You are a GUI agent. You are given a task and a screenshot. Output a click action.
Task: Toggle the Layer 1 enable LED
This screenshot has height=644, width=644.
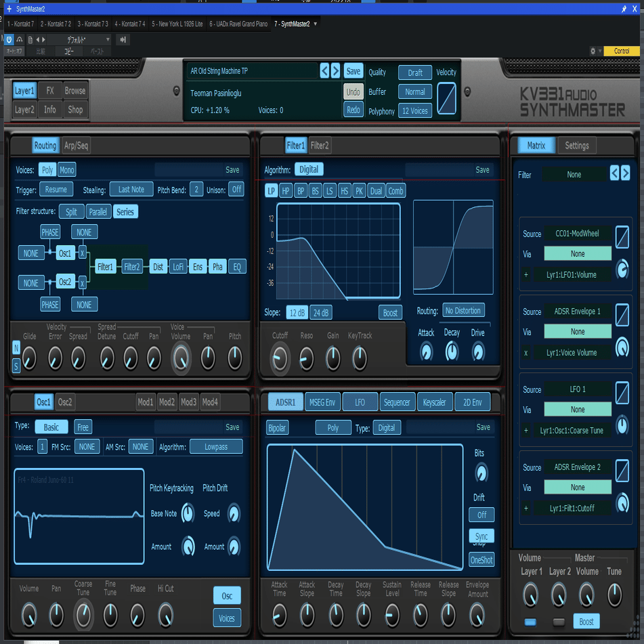(530, 622)
